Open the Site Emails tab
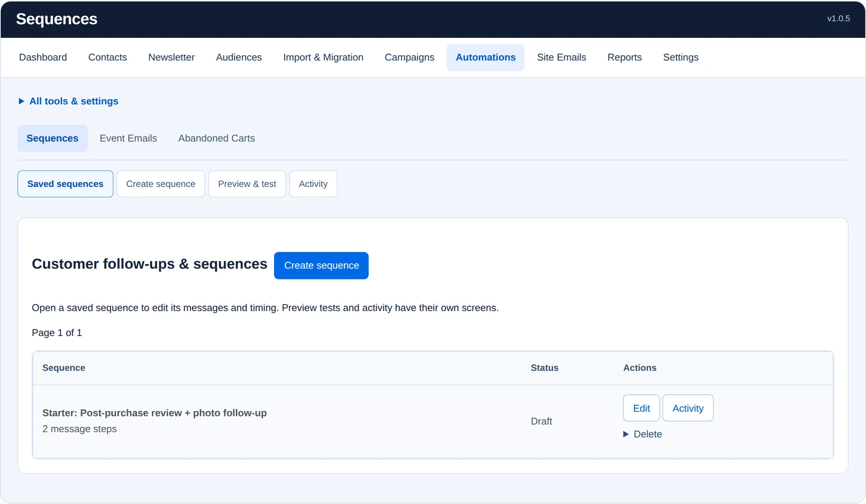This screenshot has height=504, width=866. click(x=562, y=58)
